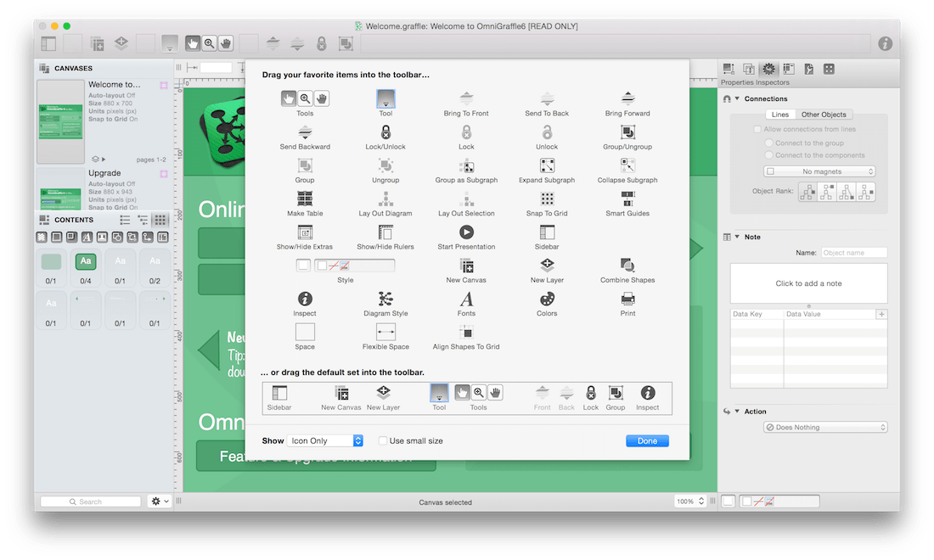This screenshot has height=560, width=934.
Task: Switch to the Lines tab
Action: [x=779, y=115]
